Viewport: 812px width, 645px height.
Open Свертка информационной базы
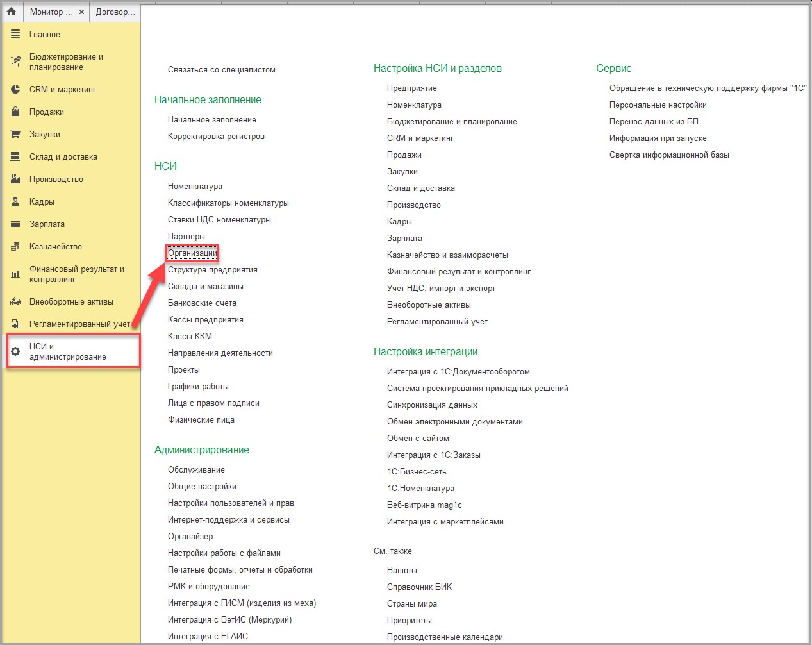pos(669,155)
